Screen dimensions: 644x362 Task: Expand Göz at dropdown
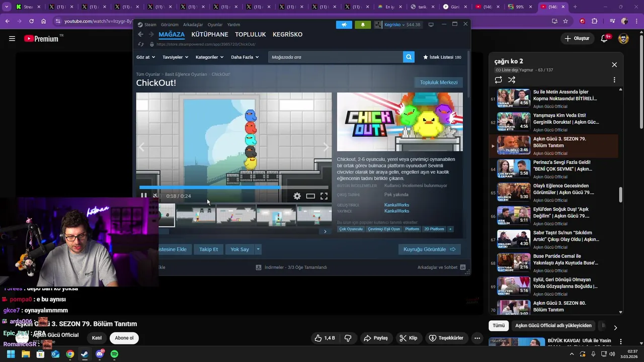(146, 57)
